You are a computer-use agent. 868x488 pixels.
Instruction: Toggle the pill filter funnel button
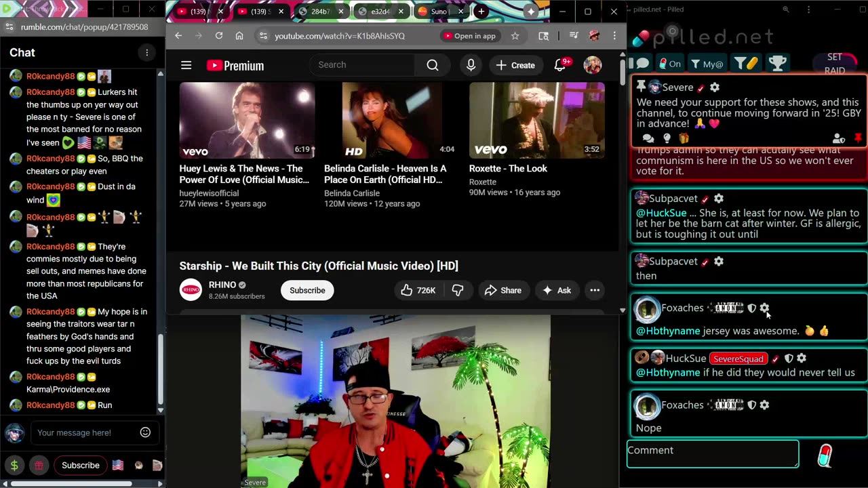(x=746, y=64)
